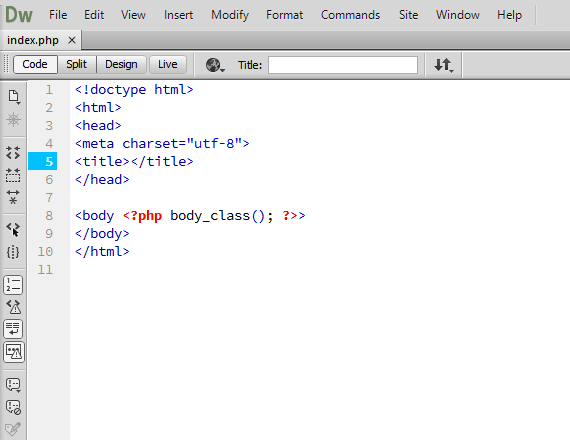The height and width of the screenshot is (440, 570).
Task: Click the Collapse Selection icon
Action: 13,175
